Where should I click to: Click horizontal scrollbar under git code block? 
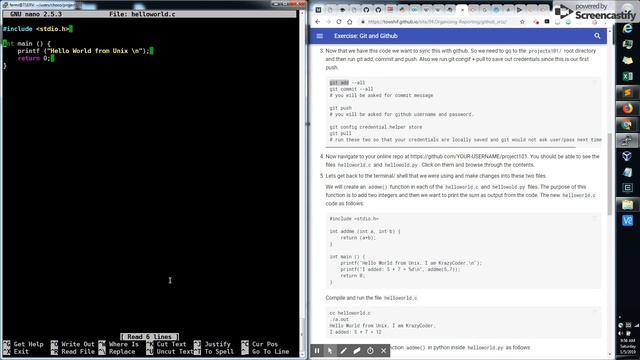point(451,147)
